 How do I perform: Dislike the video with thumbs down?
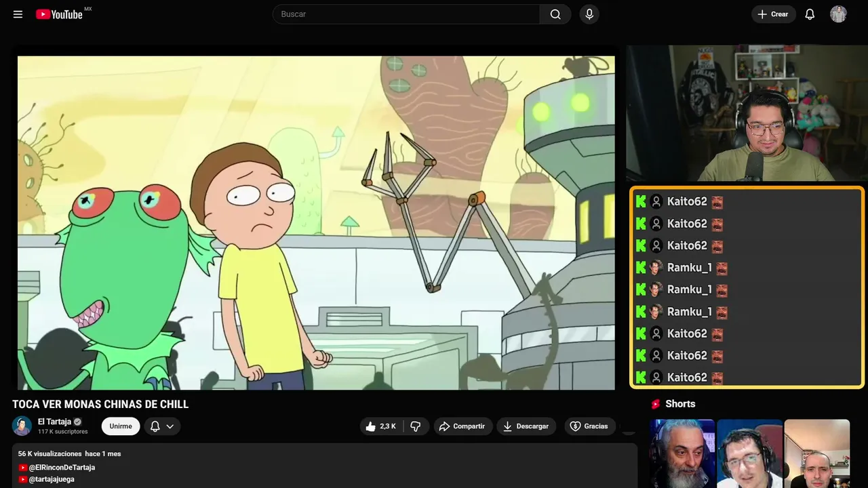pos(416,426)
